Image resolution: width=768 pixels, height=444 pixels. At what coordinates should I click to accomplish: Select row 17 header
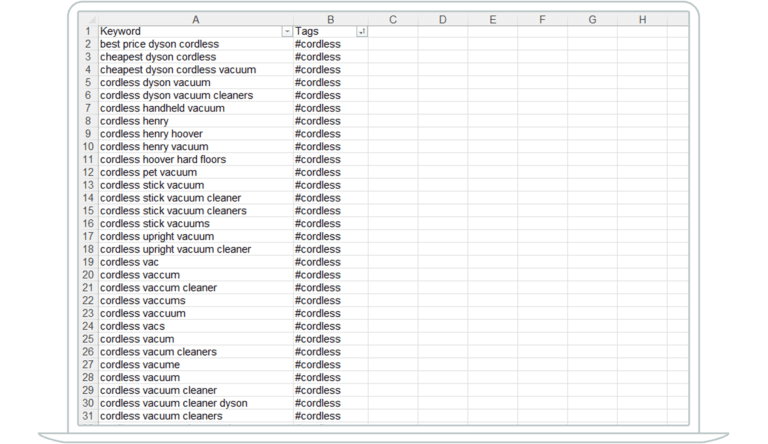(x=88, y=236)
